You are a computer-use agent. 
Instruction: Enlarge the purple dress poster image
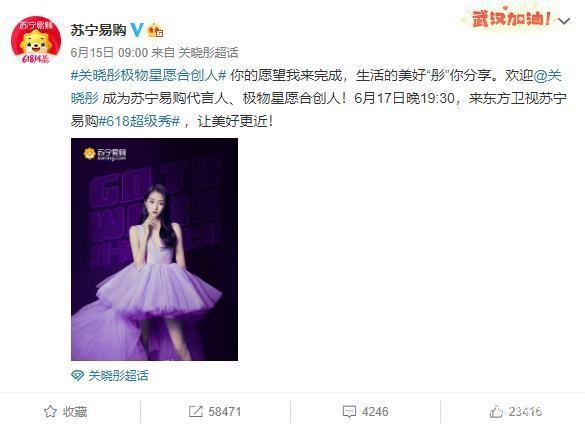click(x=154, y=249)
